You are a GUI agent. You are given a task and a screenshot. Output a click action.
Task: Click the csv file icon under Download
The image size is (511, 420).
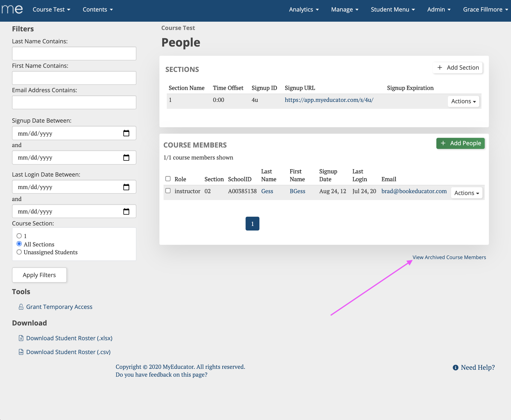point(21,352)
